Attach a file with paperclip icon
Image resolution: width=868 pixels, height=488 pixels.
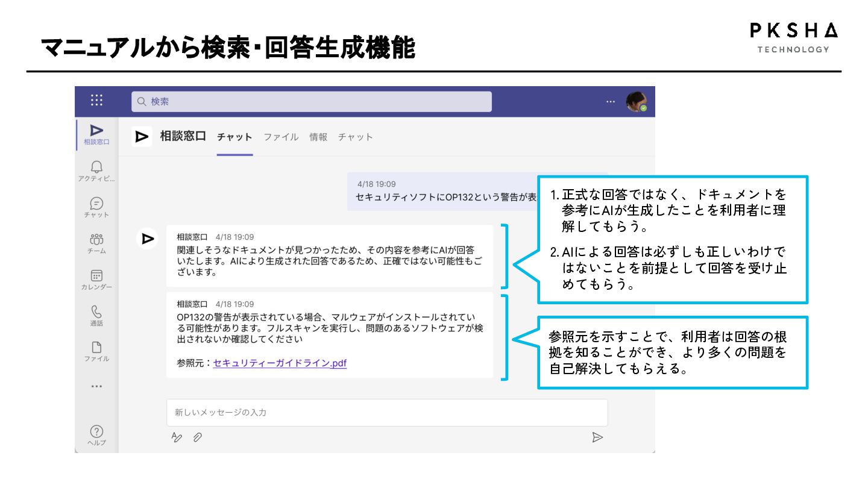197,437
